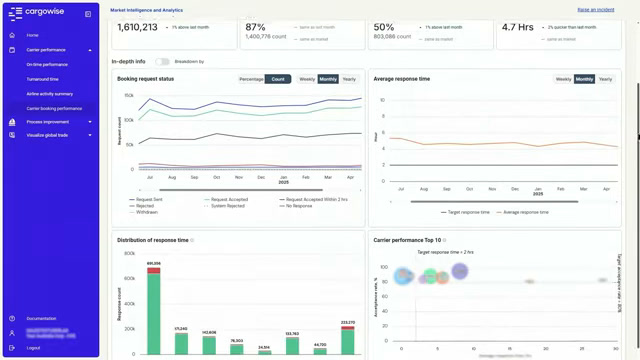Open Process improvement section

[48, 122]
